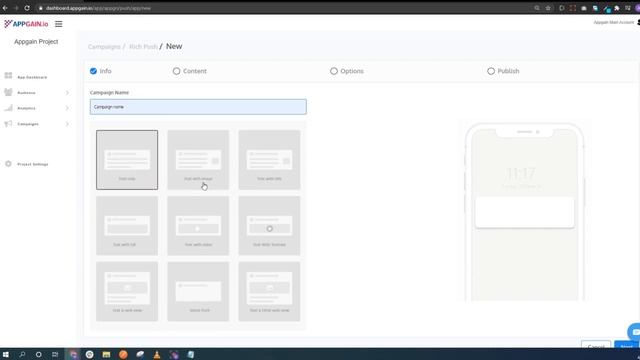Click the APPGAIN.io logo

[26, 24]
